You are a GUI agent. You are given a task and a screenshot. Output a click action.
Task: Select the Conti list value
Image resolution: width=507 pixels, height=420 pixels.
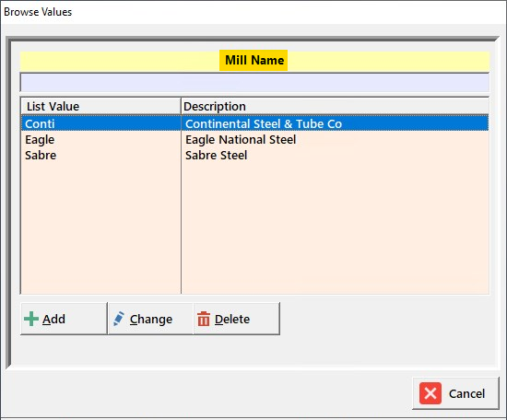point(40,123)
